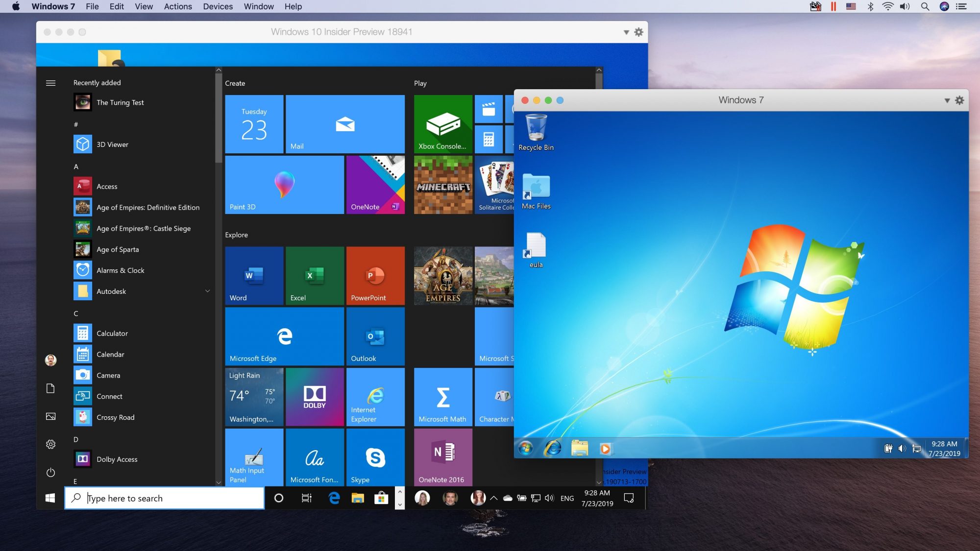Open the File menu in Mac menu bar
This screenshot has width=980, height=551.
[x=92, y=6]
